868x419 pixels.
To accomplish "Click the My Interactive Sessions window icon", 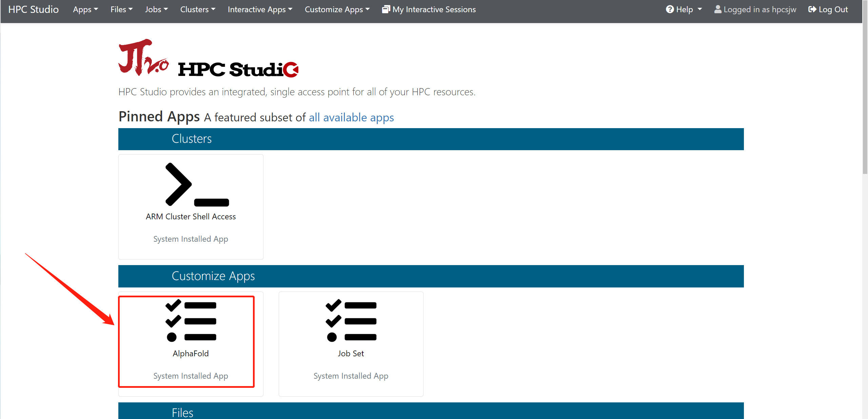I will tap(386, 9).
